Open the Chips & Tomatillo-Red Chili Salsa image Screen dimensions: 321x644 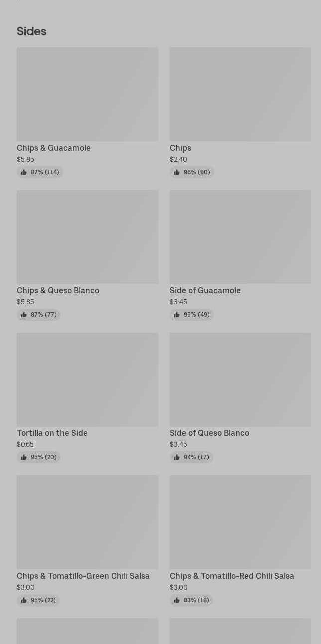click(x=240, y=522)
